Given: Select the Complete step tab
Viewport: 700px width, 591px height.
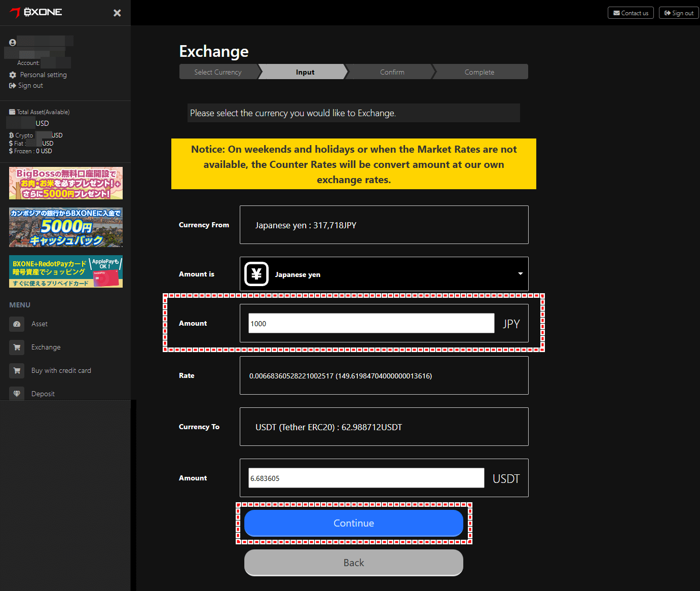Looking at the screenshot, I should 480,72.
